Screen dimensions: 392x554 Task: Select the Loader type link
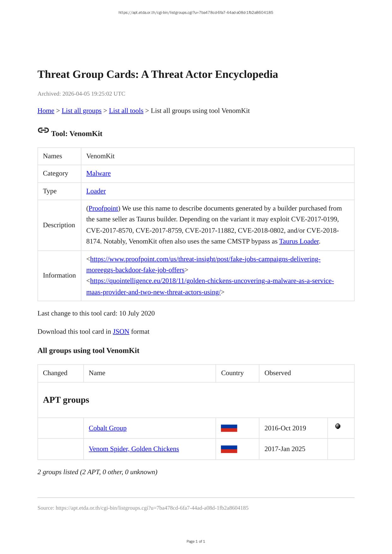tap(96, 191)
